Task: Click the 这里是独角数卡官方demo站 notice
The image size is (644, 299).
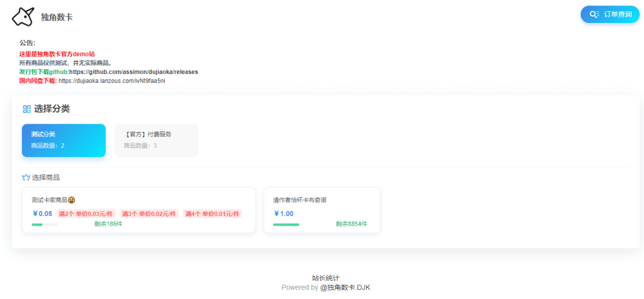Action: (57, 54)
